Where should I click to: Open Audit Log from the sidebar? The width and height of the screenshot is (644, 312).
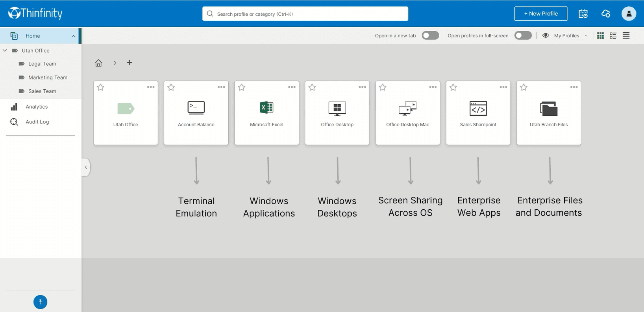37,122
